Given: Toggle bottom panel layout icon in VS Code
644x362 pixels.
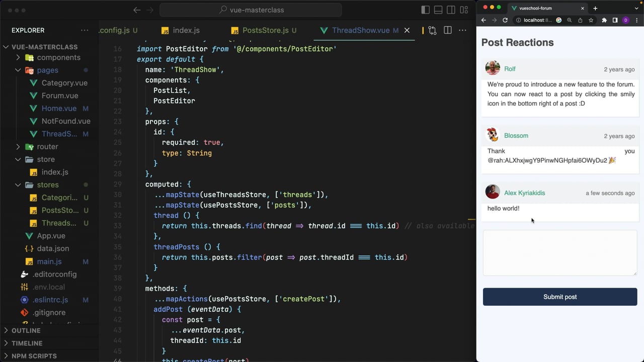Looking at the screenshot, I should pos(438,10).
